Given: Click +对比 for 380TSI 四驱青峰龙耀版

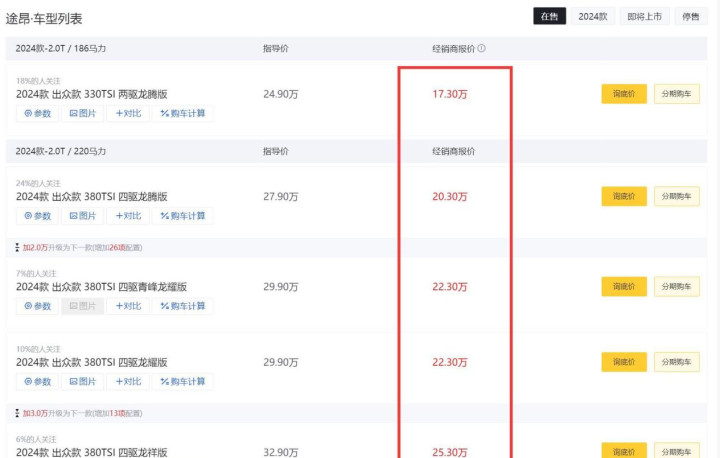Looking at the screenshot, I should [x=128, y=305].
